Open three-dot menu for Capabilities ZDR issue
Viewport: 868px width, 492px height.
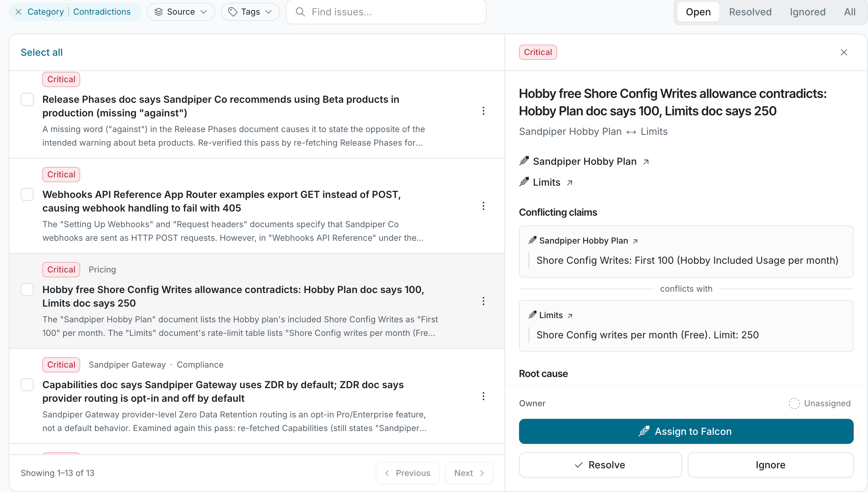coord(484,396)
